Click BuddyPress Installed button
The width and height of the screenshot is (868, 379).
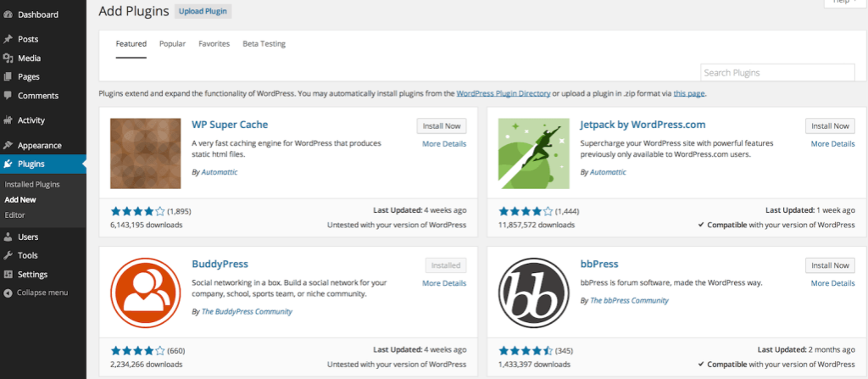click(x=446, y=265)
